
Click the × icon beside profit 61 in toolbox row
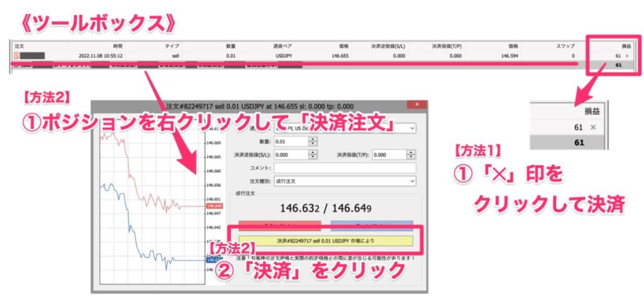tap(626, 56)
